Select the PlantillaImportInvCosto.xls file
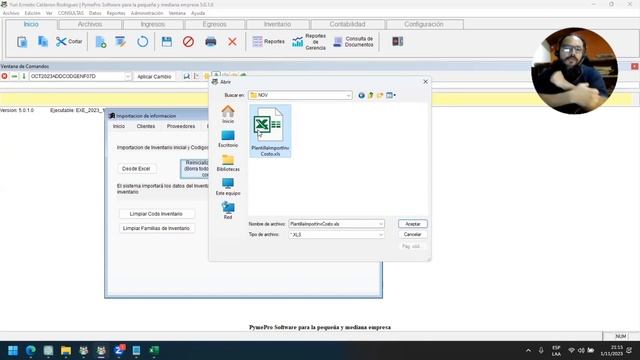The image size is (640, 360). point(270,131)
